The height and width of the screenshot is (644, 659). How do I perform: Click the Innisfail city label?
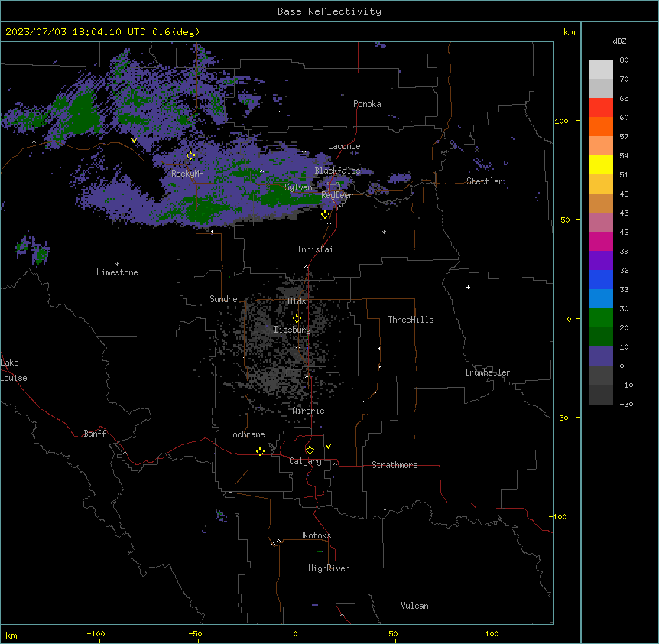click(x=317, y=249)
